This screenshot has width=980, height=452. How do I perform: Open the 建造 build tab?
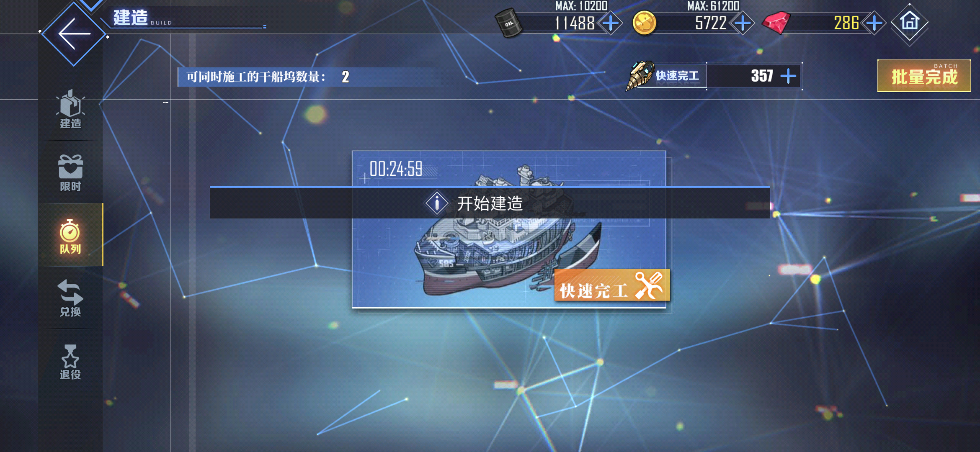coord(70,109)
